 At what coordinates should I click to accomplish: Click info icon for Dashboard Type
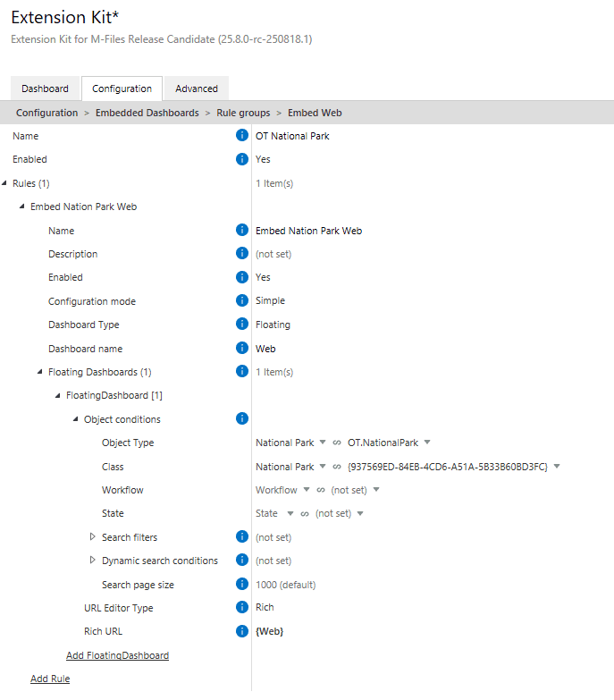[x=241, y=325]
